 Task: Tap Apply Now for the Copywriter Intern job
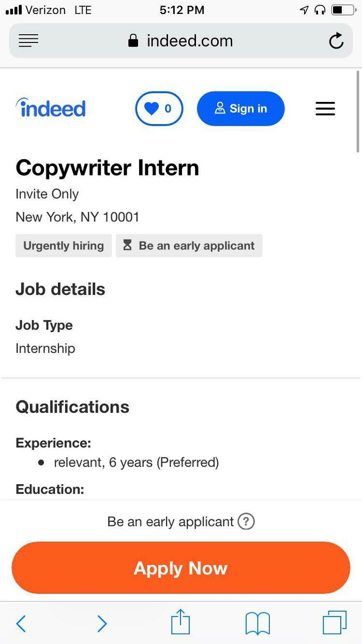180,567
